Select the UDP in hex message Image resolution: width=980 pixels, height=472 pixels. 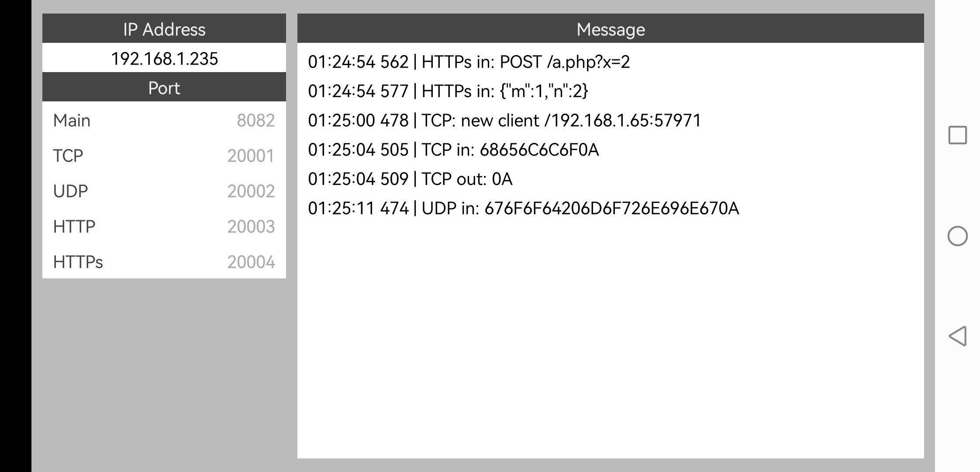[x=523, y=208]
